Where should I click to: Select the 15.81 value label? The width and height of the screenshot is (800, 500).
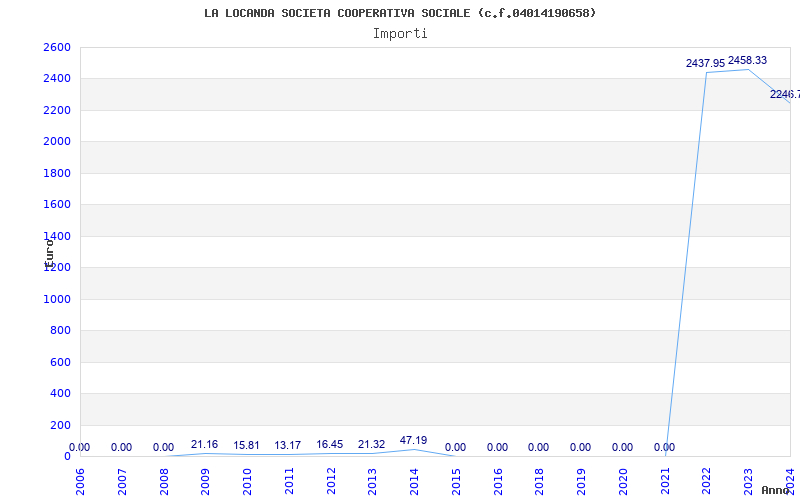[x=246, y=445]
